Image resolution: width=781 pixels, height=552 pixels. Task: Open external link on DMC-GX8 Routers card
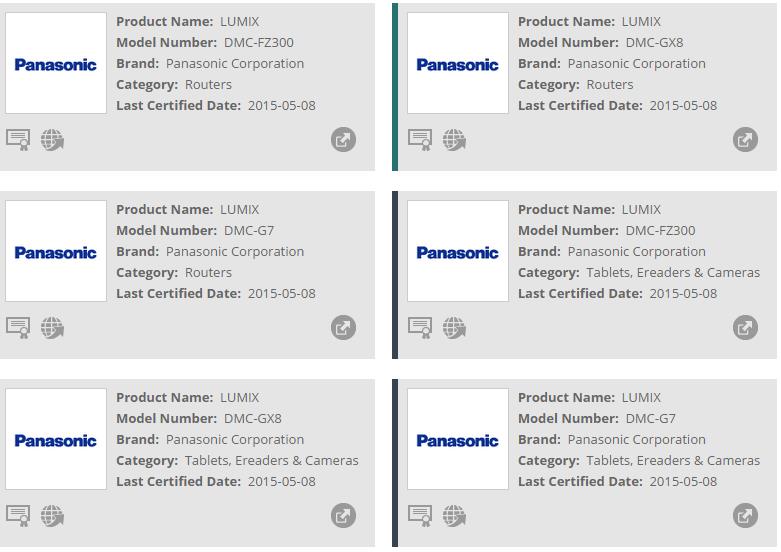click(745, 140)
